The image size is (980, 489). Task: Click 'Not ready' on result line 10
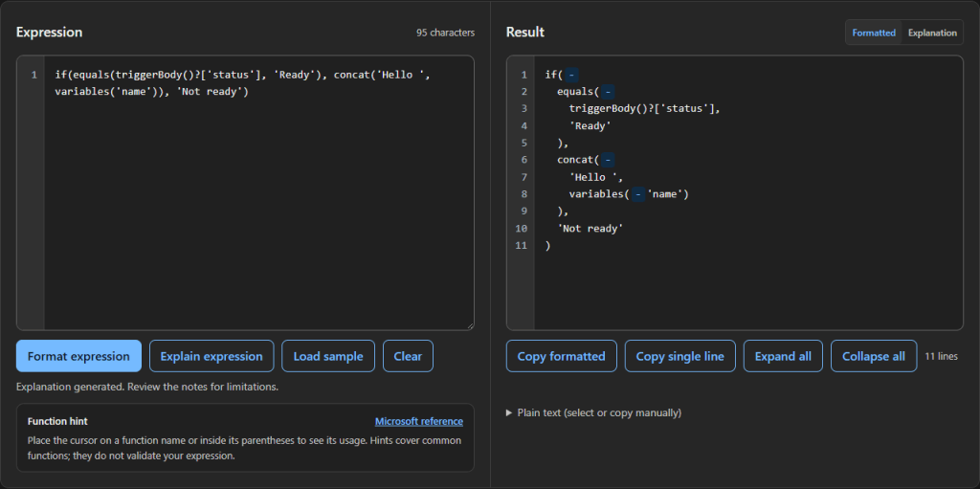pyautogui.click(x=590, y=229)
